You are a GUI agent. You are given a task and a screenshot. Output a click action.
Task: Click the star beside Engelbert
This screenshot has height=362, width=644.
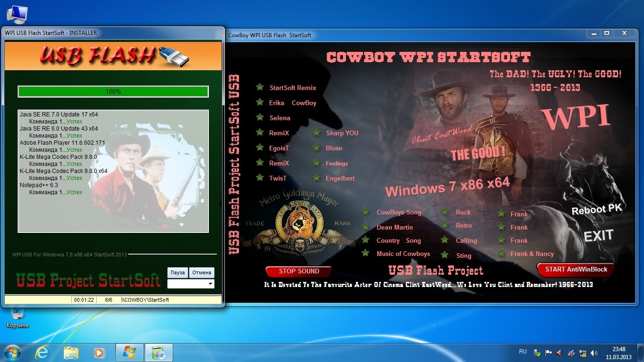point(316,178)
